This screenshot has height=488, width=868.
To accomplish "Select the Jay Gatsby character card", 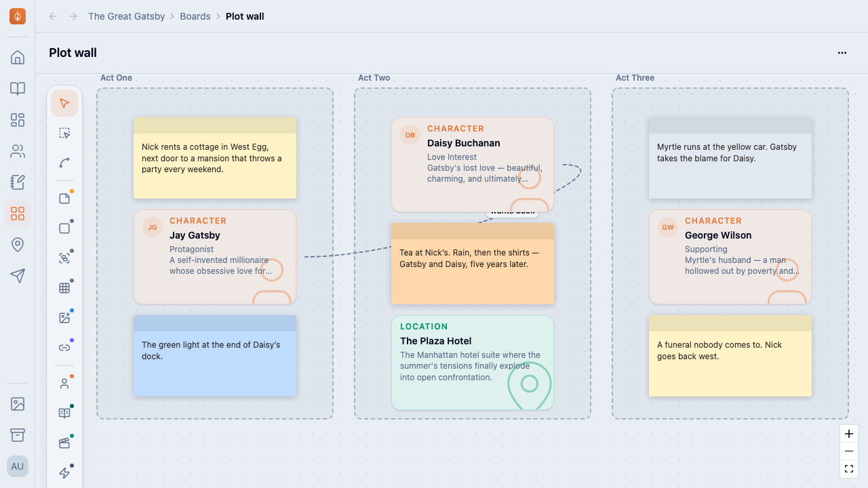I will 215,257.
